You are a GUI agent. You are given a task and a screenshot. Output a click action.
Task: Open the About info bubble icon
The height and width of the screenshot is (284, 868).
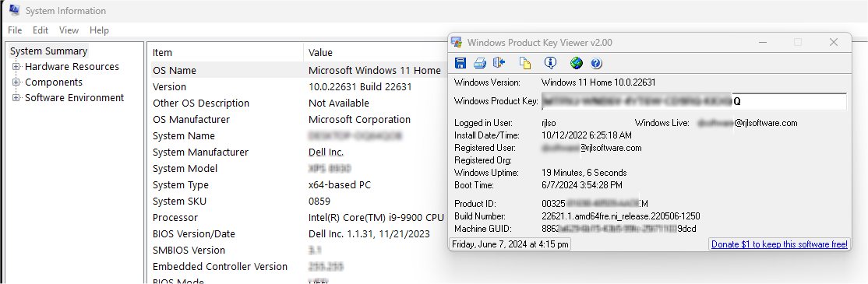550,63
